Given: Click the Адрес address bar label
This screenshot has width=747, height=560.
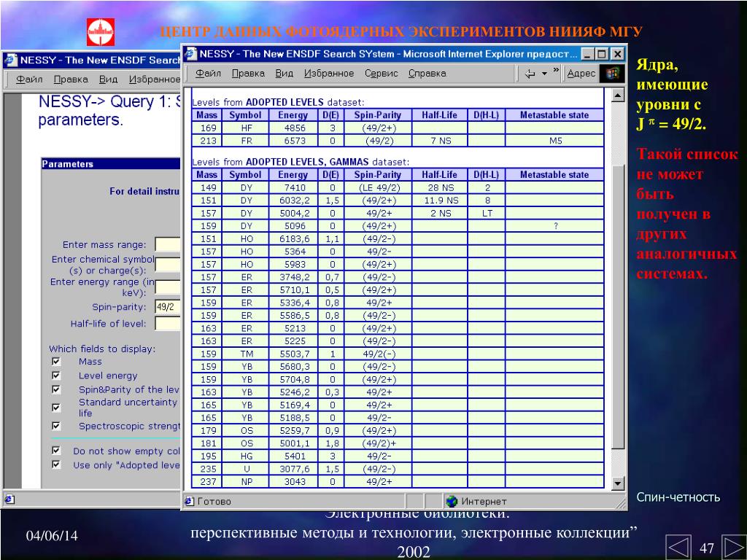Looking at the screenshot, I should pos(581,74).
